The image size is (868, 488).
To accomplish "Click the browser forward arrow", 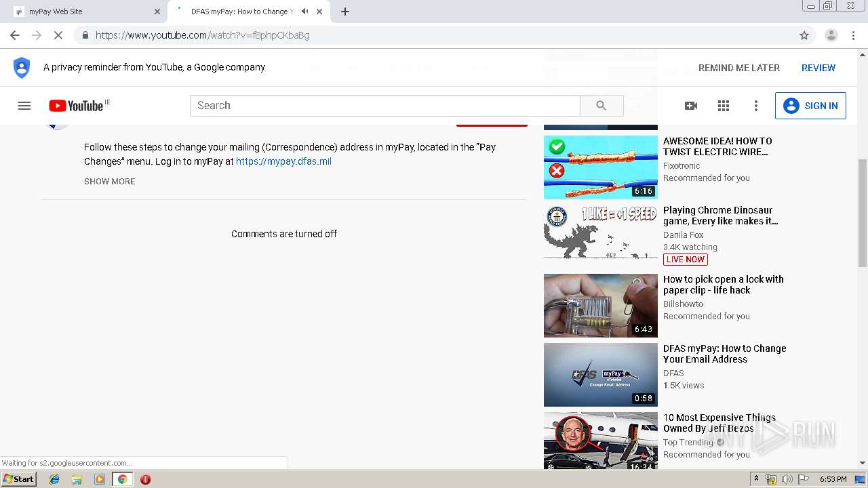I will point(37,35).
